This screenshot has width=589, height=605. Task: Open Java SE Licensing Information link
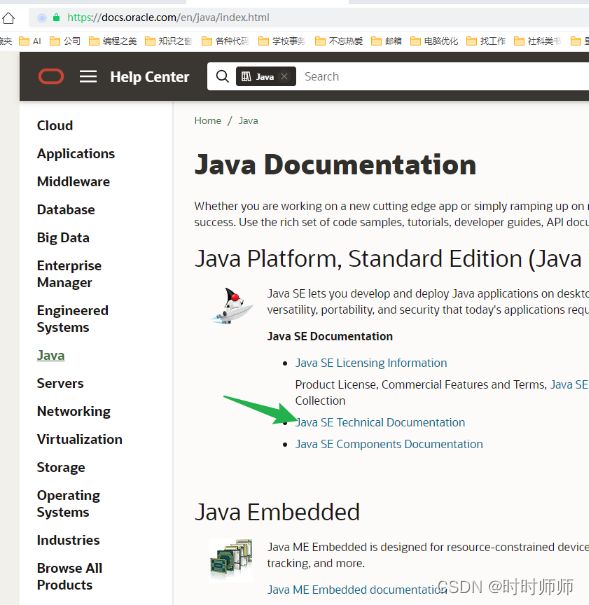point(371,363)
